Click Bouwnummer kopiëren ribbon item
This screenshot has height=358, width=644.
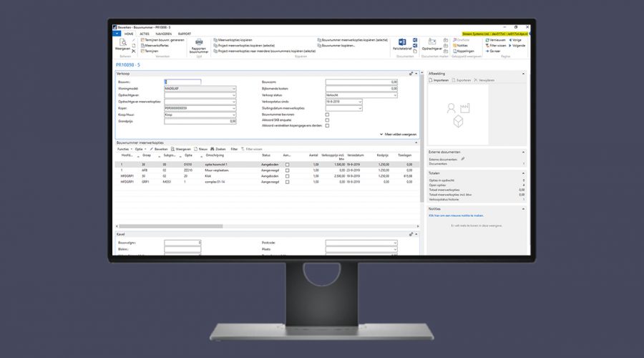336,46
